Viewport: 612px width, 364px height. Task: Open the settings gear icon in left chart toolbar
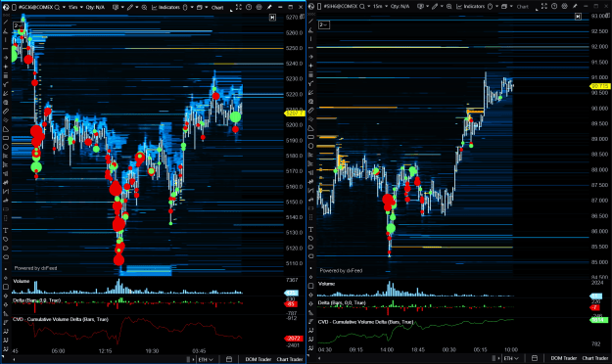pyautogui.click(x=259, y=7)
